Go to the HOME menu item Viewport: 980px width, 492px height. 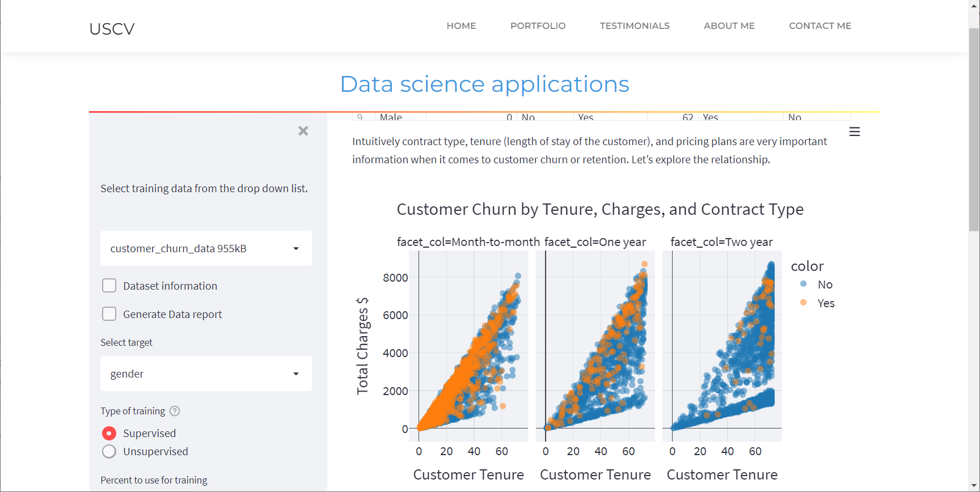[x=461, y=26]
